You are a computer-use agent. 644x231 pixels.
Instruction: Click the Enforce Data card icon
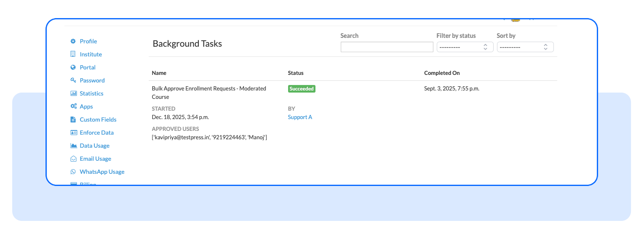[x=73, y=133]
